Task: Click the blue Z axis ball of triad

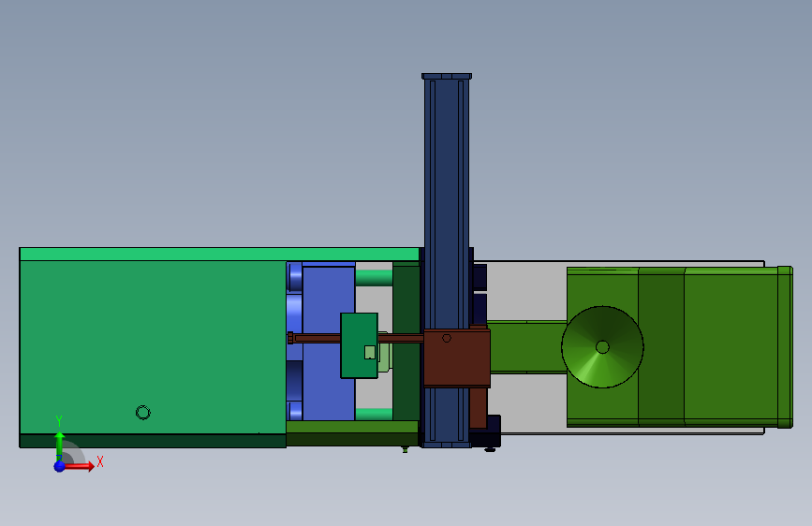Action: (x=60, y=466)
